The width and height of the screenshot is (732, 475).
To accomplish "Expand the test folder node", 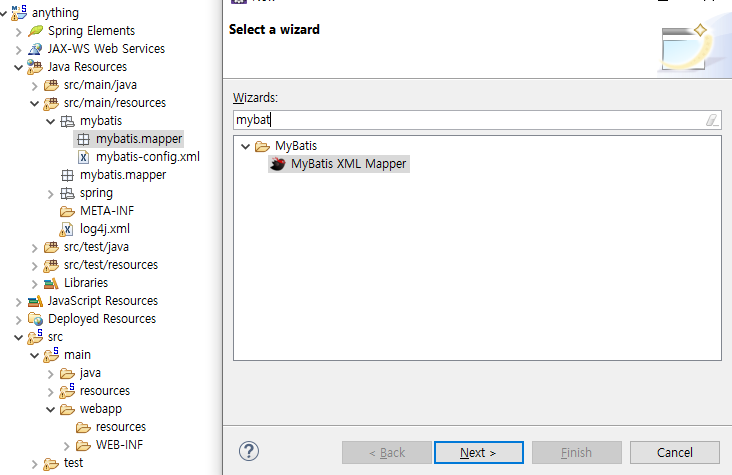I will click(x=35, y=464).
